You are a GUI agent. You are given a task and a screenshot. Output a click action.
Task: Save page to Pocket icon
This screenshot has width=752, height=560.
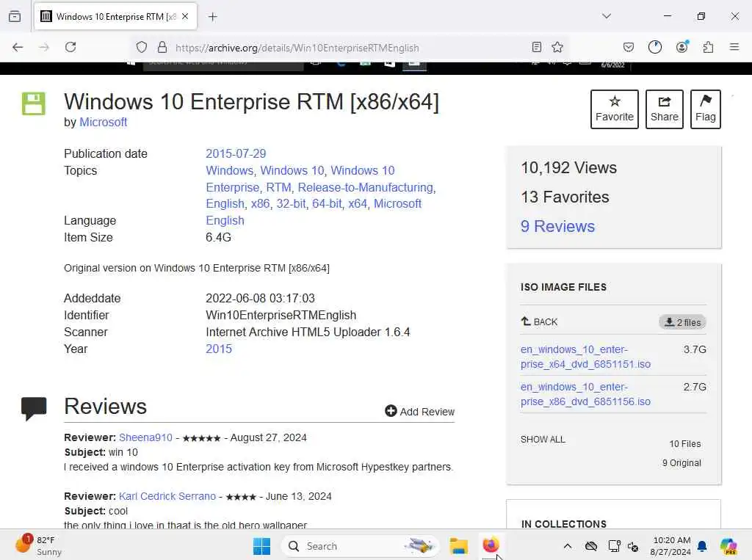[x=629, y=47]
